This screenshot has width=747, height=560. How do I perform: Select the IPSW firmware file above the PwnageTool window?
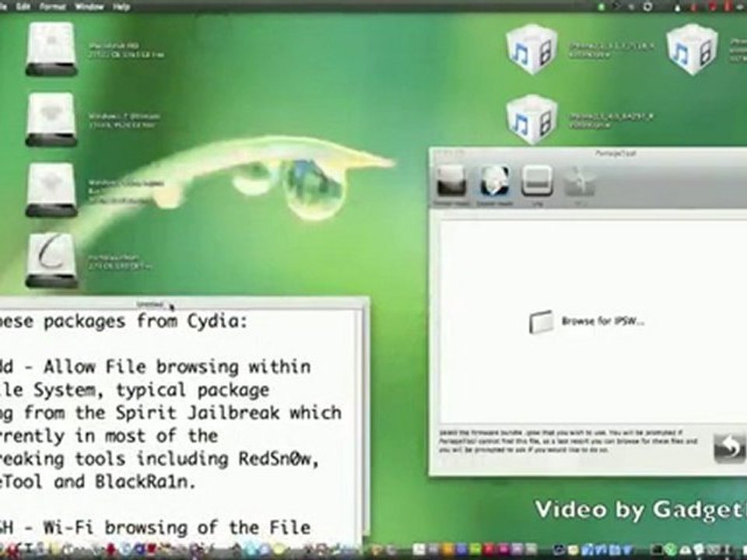(532, 119)
